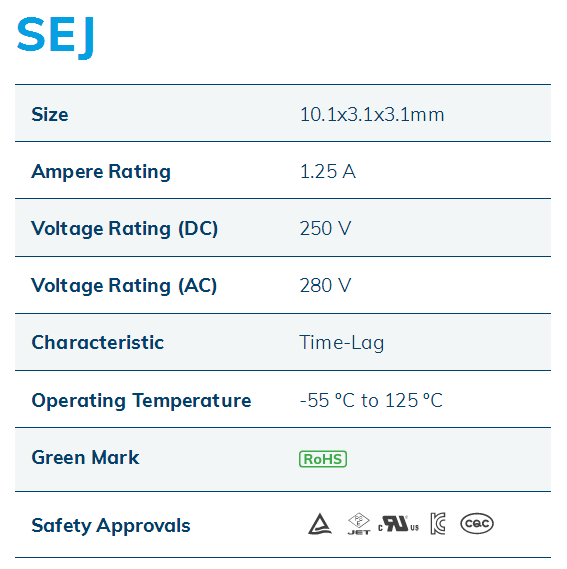Click the blue SEJ series title
The height and width of the screenshot is (569, 567).
pos(56,37)
